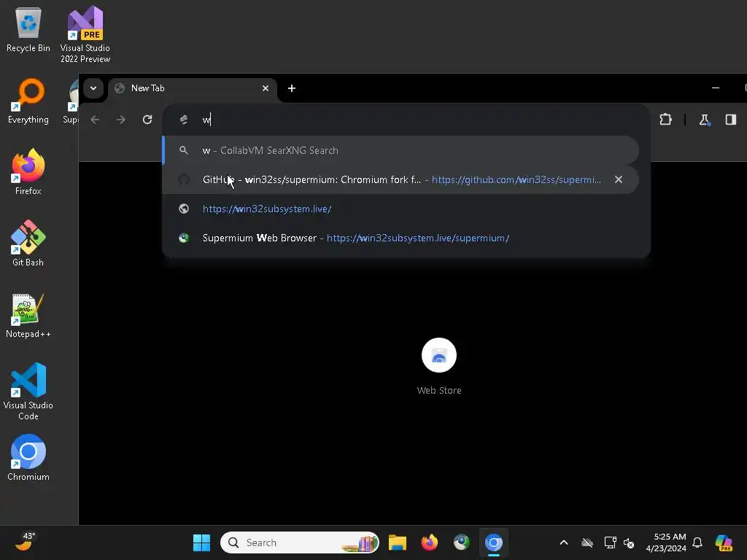Open Git Bash desktop shortcut
Image resolution: width=747 pixels, height=560 pixels.
coord(28,244)
